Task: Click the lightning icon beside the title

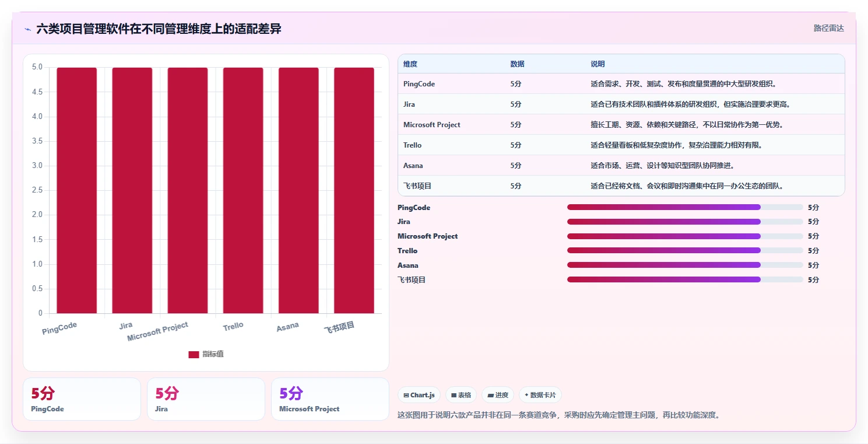Action: tap(28, 29)
